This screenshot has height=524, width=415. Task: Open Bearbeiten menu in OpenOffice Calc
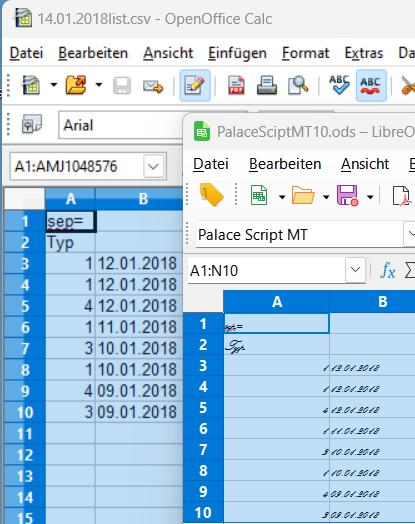pyautogui.click(x=93, y=53)
